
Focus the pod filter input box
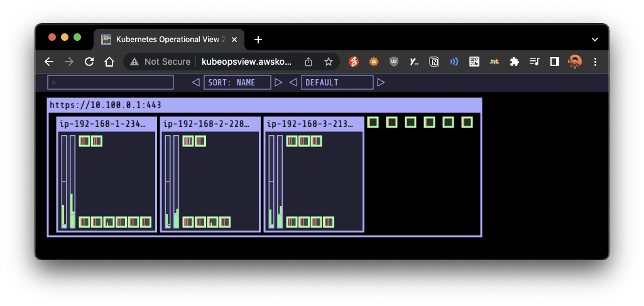[x=111, y=82]
